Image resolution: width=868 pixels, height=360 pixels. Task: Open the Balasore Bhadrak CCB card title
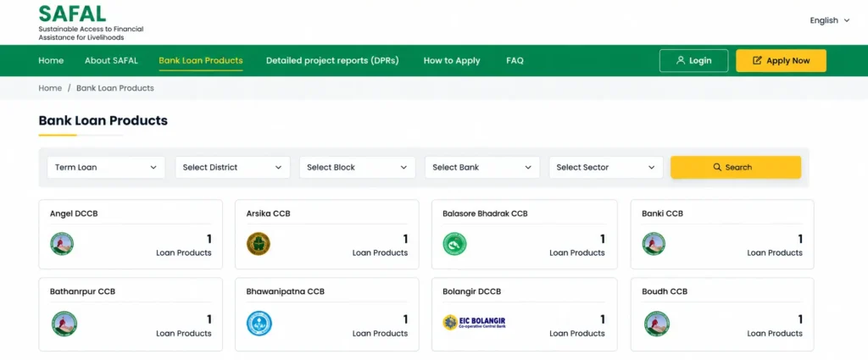[485, 213]
